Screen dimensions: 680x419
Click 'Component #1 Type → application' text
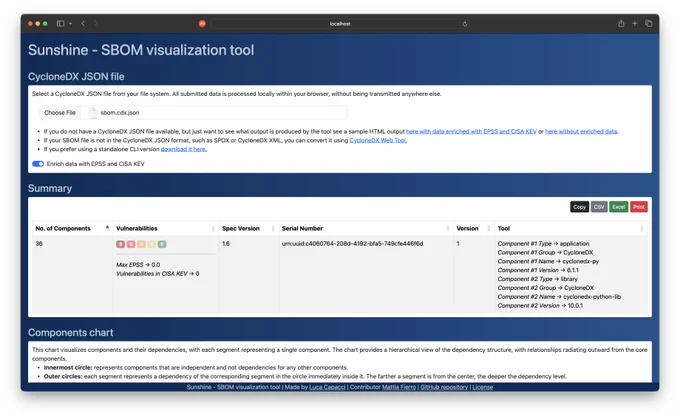[x=543, y=244]
